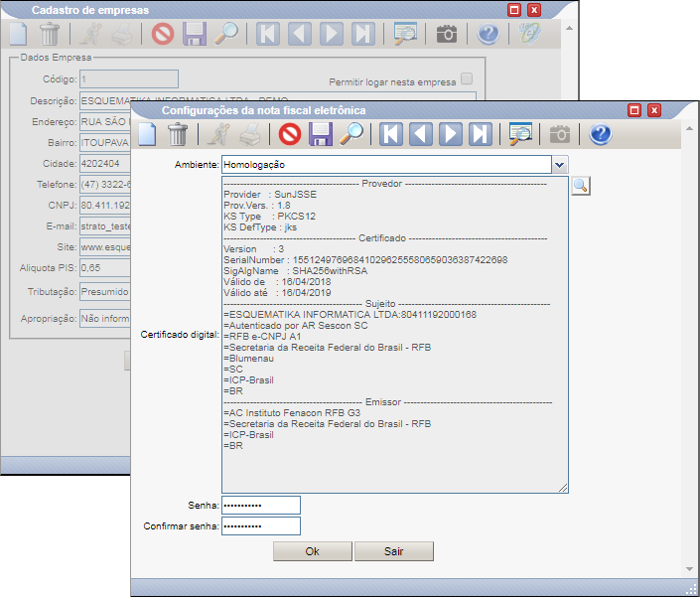Click the CNPJ field in Cadastro de empresas
This screenshot has width=700, height=597.
105,206
